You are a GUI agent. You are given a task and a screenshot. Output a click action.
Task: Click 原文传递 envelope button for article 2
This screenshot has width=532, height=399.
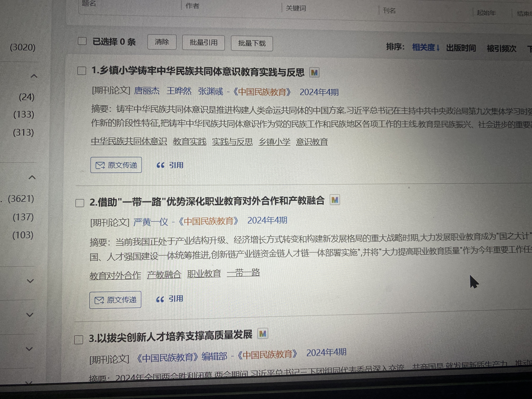[x=115, y=300]
